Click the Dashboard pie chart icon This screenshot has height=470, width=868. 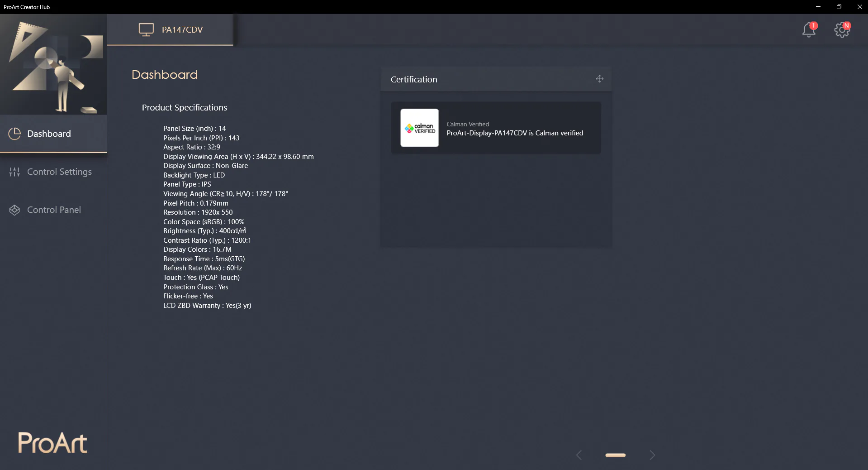pos(14,134)
